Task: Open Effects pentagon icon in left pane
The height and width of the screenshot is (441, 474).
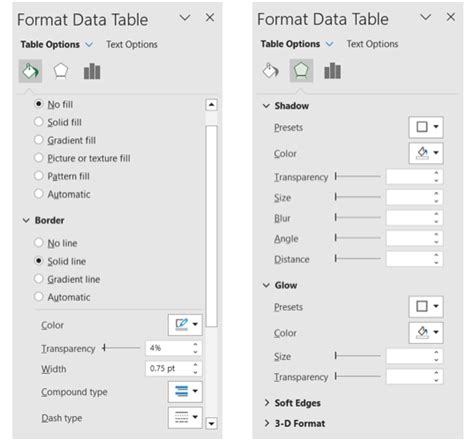Action: click(61, 71)
